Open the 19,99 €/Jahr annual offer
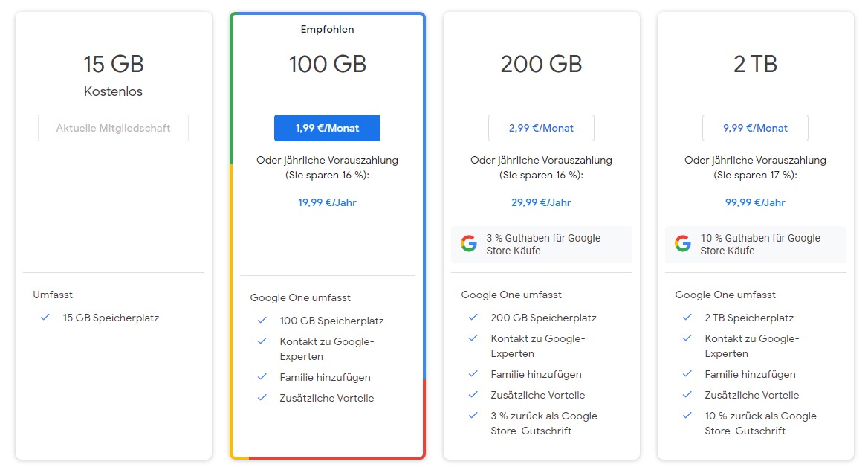This screenshot has width=868, height=473. coord(327,202)
